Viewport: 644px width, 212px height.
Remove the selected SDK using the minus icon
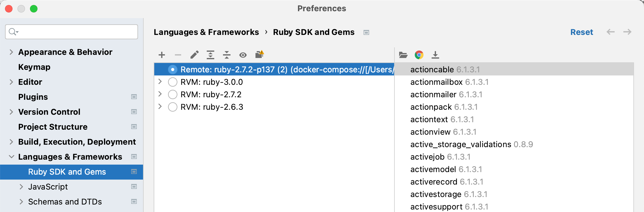(178, 55)
